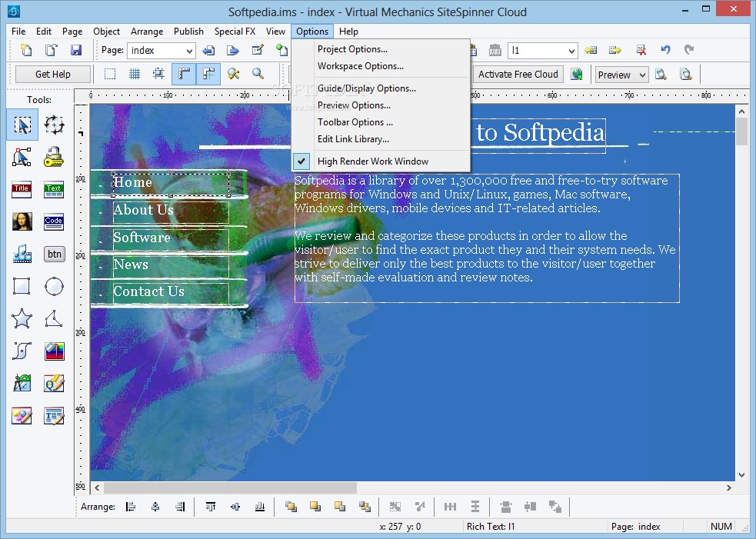Save the project with floppy icon
This screenshot has width=756, height=539.
coord(76,50)
